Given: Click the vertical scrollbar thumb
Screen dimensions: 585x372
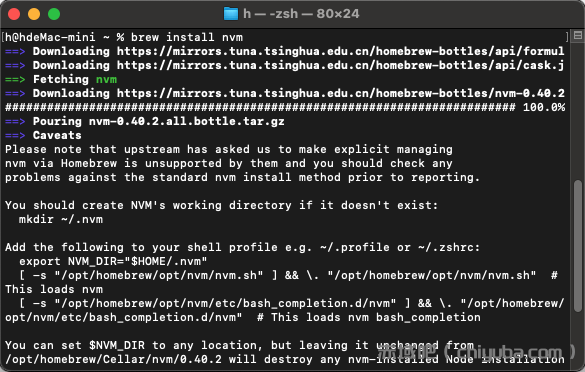Looking at the screenshot, I should pyautogui.click(x=578, y=246).
